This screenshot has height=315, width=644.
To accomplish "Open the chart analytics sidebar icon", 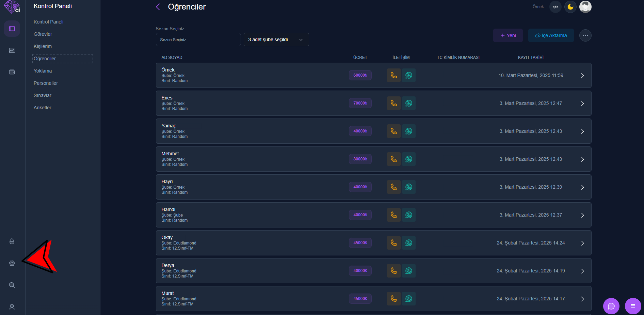I will tap(12, 50).
